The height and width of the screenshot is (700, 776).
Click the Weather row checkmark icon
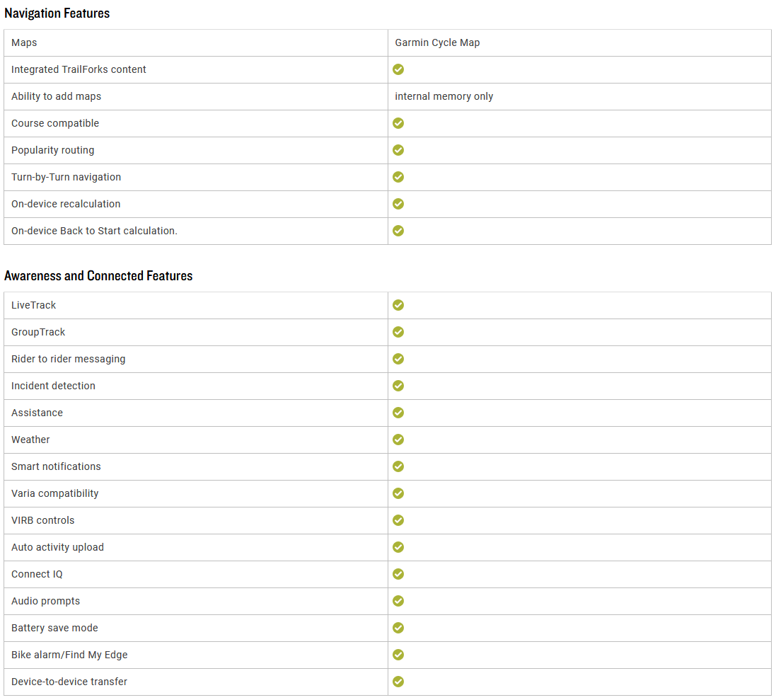coord(398,440)
